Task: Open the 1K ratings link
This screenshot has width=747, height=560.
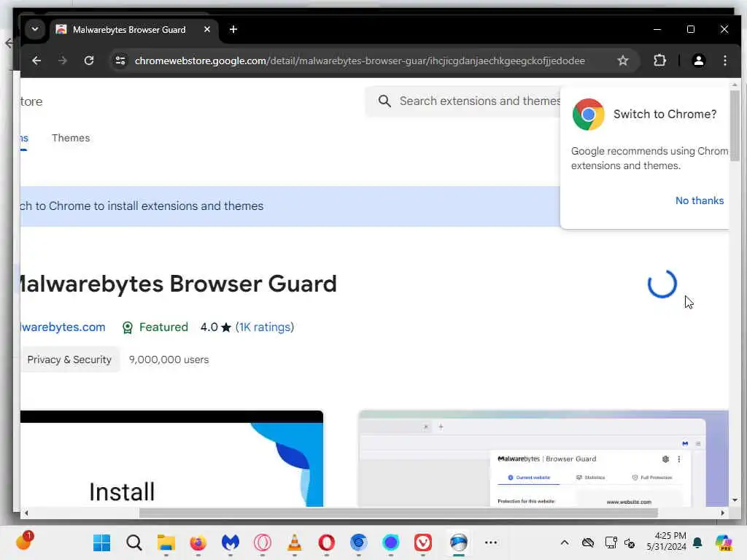Action: pos(264,327)
